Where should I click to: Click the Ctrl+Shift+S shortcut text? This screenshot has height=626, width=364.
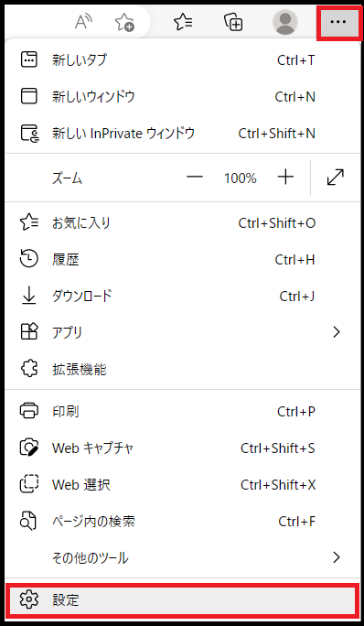[278, 448]
